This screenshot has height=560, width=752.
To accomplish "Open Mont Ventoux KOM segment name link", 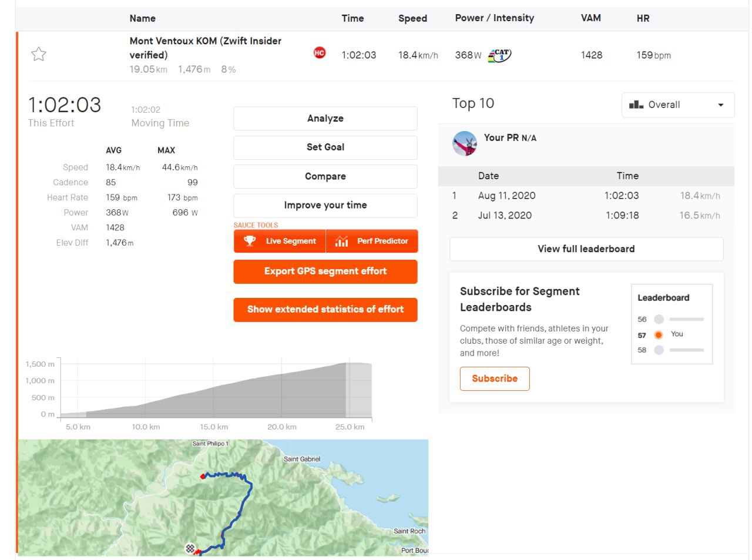I will [205, 48].
